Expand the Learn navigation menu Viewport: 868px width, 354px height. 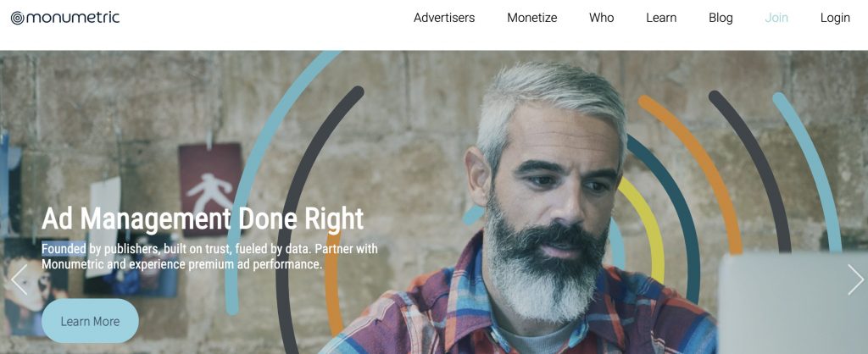coord(661,18)
